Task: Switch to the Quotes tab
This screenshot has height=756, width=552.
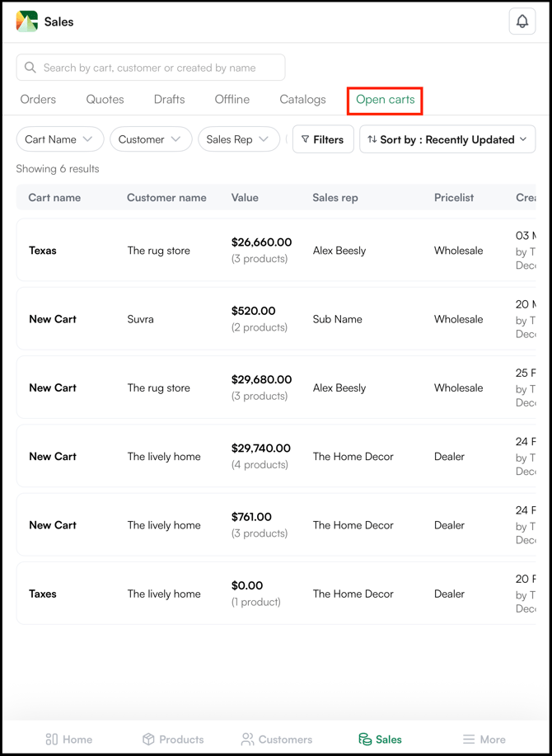Action: [x=105, y=99]
